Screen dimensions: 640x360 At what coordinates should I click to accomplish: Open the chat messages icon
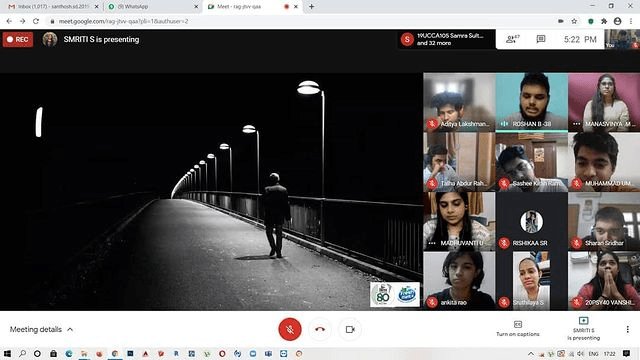click(x=541, y=39)
